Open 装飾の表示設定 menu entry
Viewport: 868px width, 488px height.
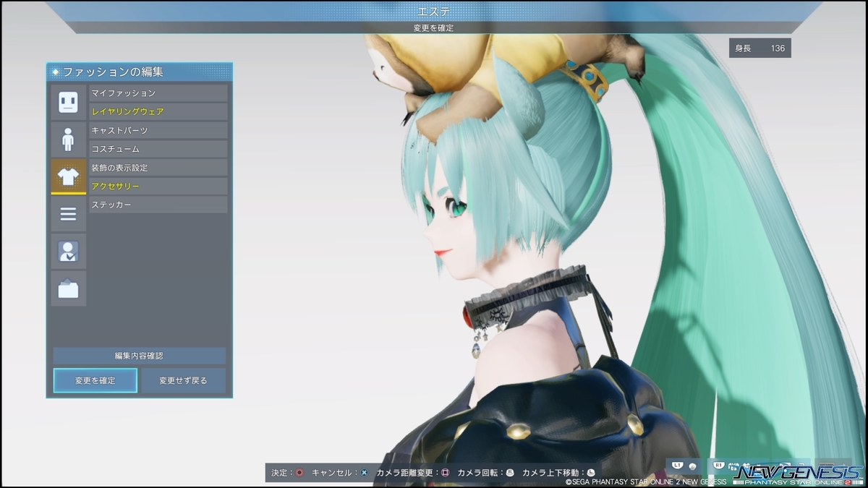pos(158,168)
